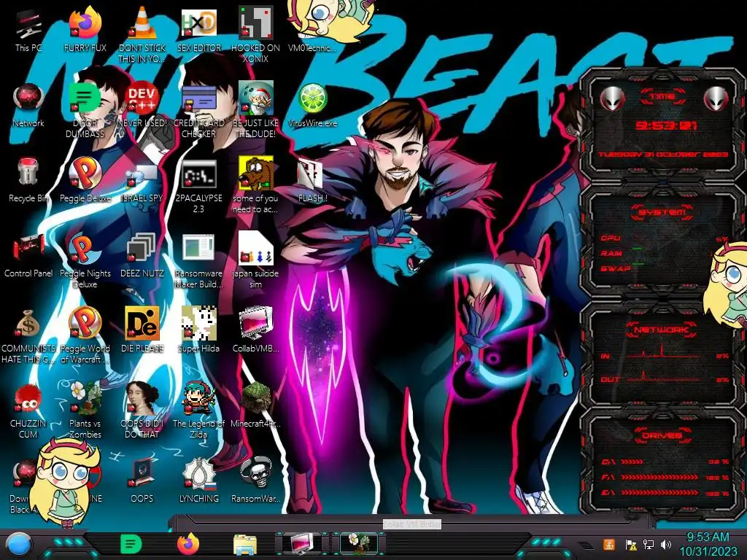Viewport: 747px width, 560px height.
Task: Open the OOPS laptop icon shortcut
Action: [142, 481]
